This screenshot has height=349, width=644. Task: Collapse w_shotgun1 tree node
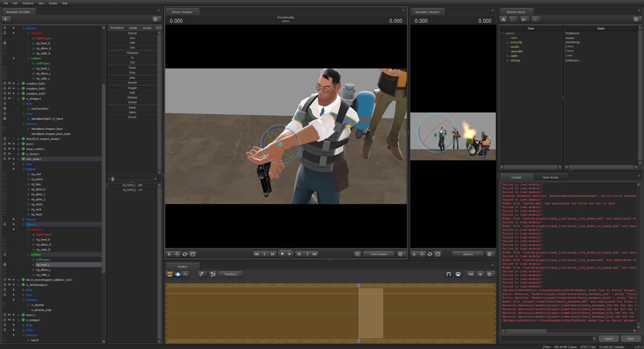(18, 99)
